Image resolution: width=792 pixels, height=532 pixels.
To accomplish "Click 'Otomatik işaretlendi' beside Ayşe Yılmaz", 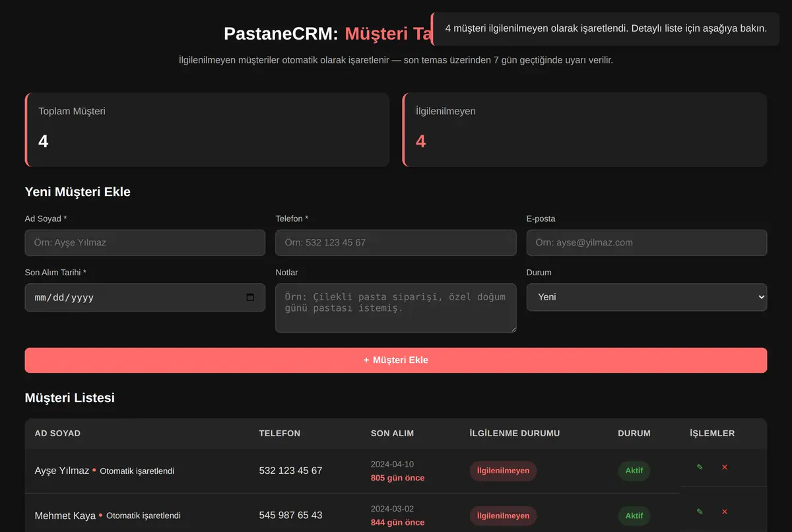I will pos(137,471).
